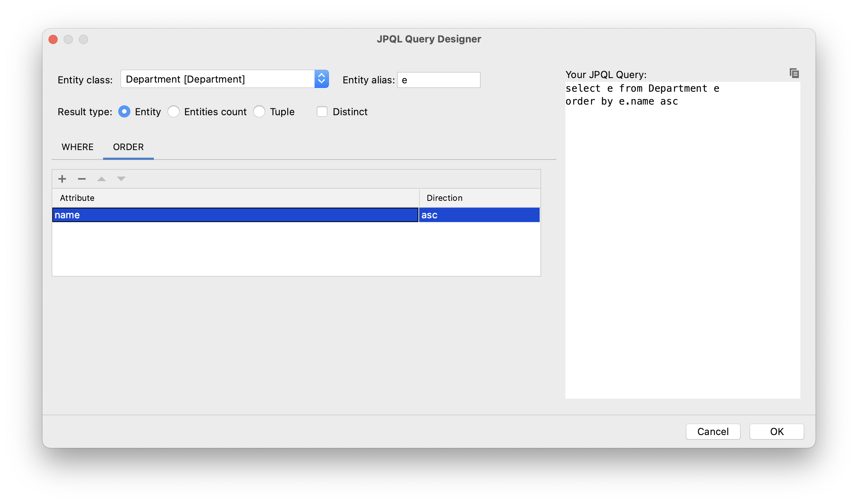Select Tuple result type
Viewport: 858px width, 504px height.
(259, 112)
